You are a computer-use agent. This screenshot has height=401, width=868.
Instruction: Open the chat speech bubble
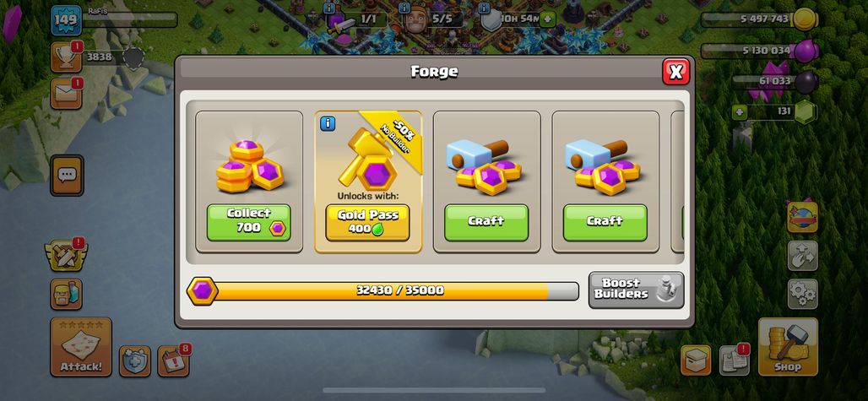click(x=67, y=176)
